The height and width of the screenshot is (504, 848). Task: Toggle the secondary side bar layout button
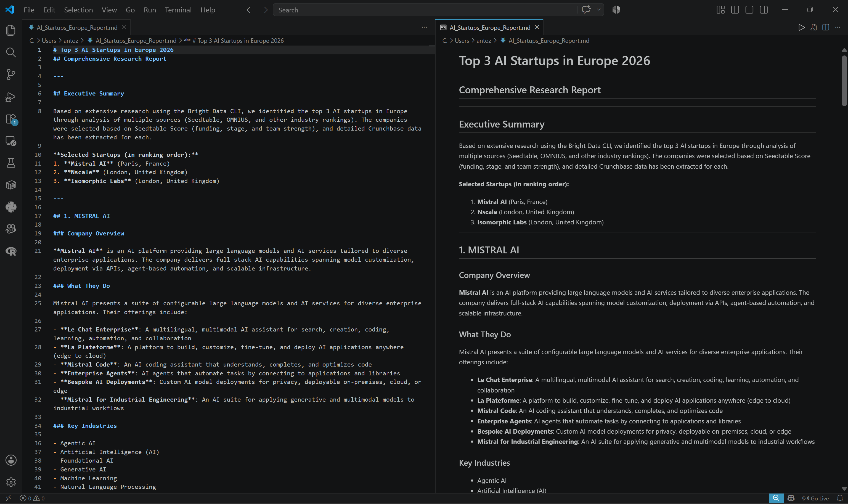coord(764,10)
